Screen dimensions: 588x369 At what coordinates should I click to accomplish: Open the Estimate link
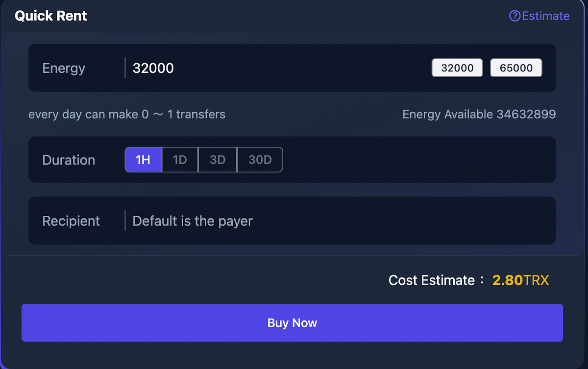(x=545, y=16)
